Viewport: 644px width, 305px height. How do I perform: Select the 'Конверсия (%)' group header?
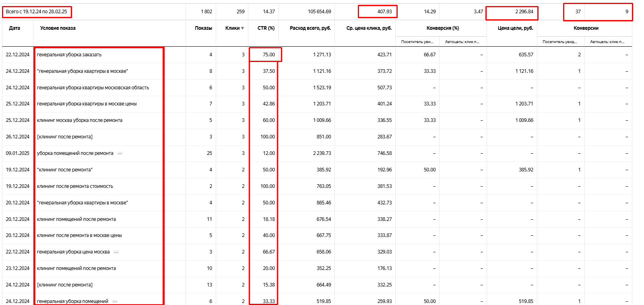[442, 28]
